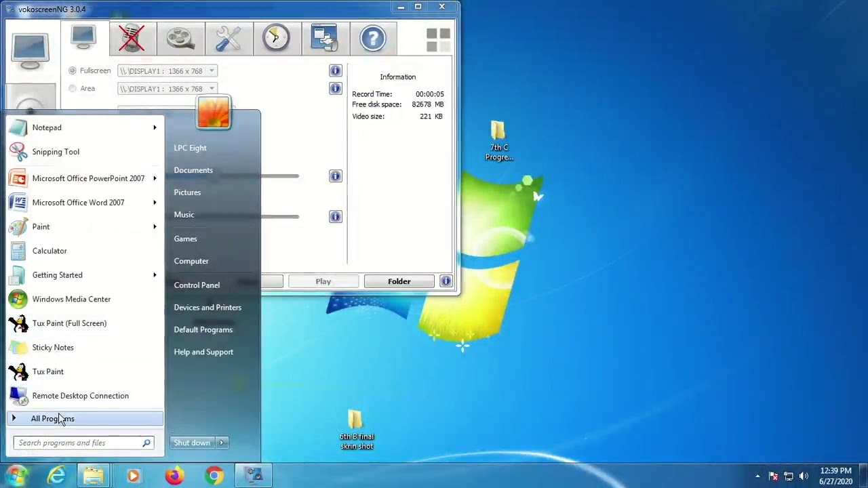The height and width of the screenshot is (488, 868).
Task: Launch Tux Paint (Full Screen)
Action: pos(85,323)
